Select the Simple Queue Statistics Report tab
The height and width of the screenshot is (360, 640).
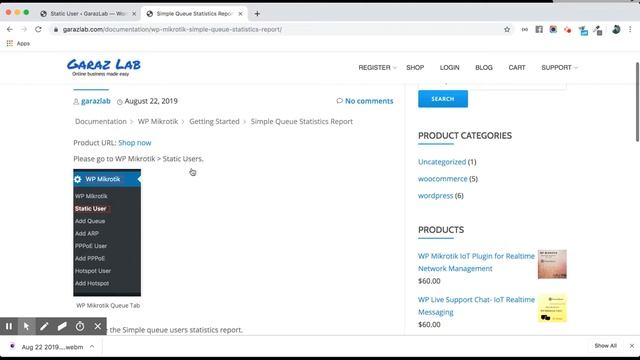pyautogui.click(x=194, y=13)
